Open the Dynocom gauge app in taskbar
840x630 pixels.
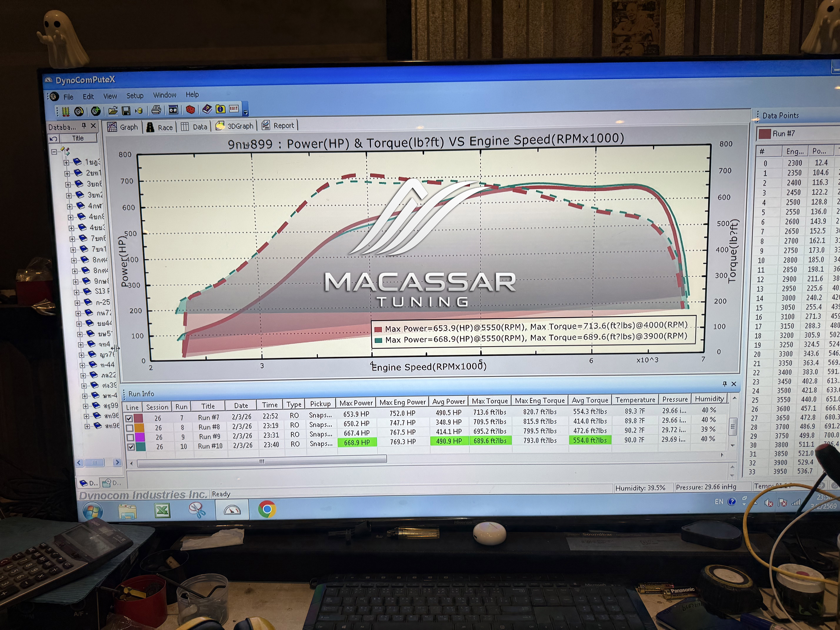(x=232, y=510)
